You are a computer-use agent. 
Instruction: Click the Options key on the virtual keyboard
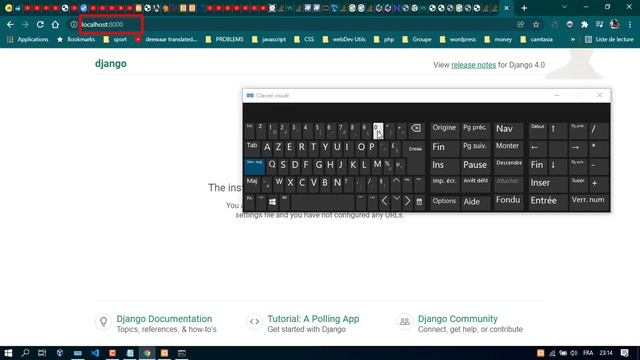coord(444,202)
